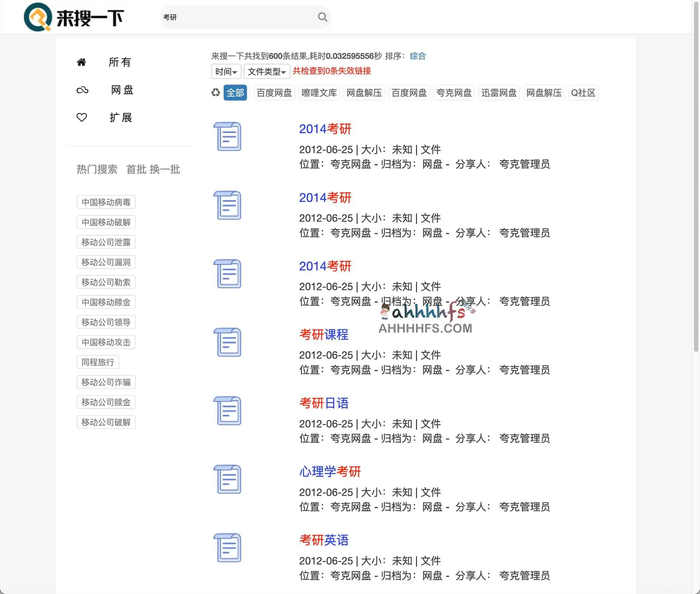The height and width of the screenshot is (594, 700).
Task: Click the document icon for 心理学考研
Action: [228, 479]
